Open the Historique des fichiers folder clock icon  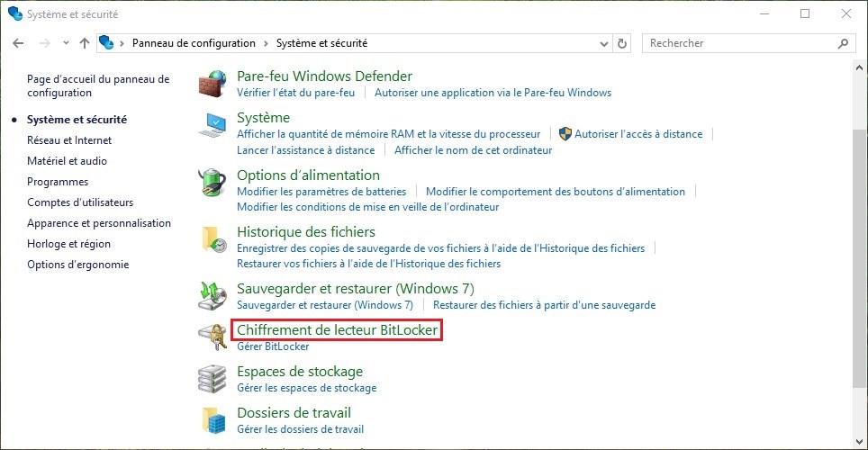click(x=213, y=239)
